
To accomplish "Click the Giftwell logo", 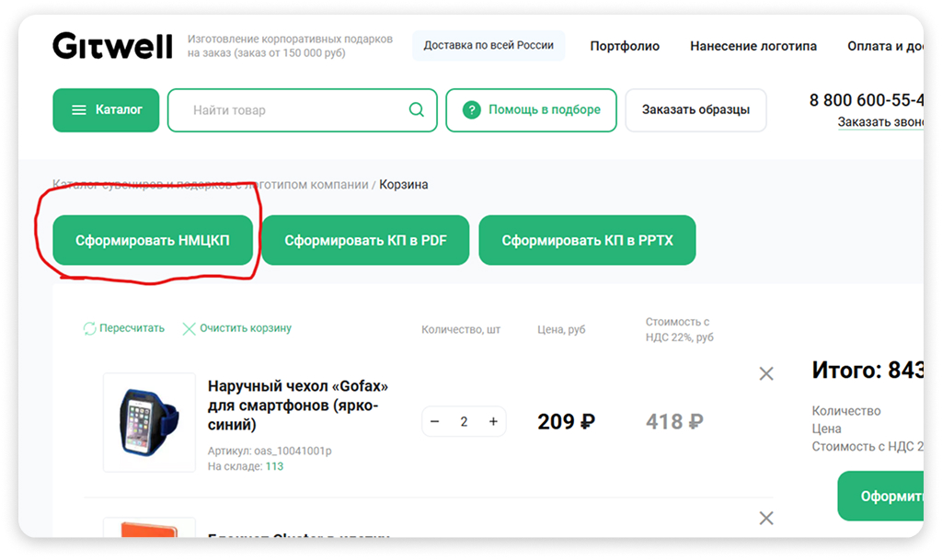I will 112,46.
